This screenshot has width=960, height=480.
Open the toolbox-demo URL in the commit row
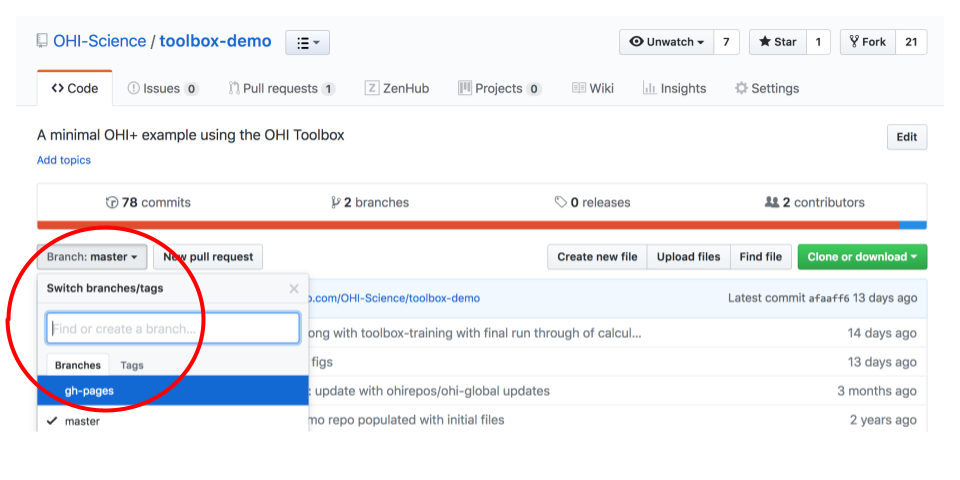coord(394,298)
